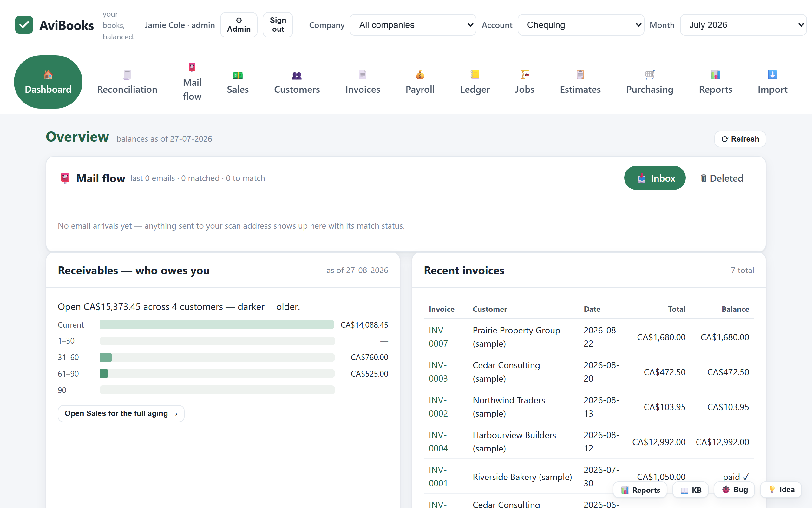
Task: Click the Customer column header
Action: click(489, 309)
